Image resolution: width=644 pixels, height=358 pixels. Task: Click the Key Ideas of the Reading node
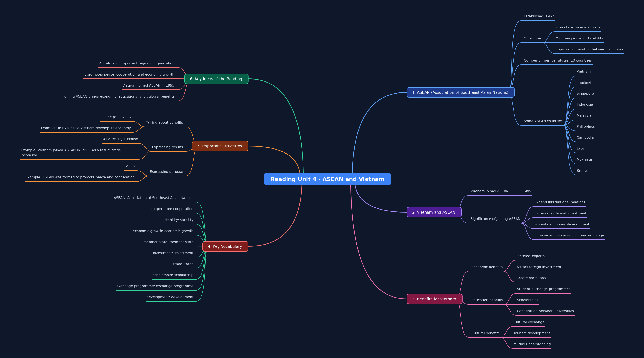point(216,79)
